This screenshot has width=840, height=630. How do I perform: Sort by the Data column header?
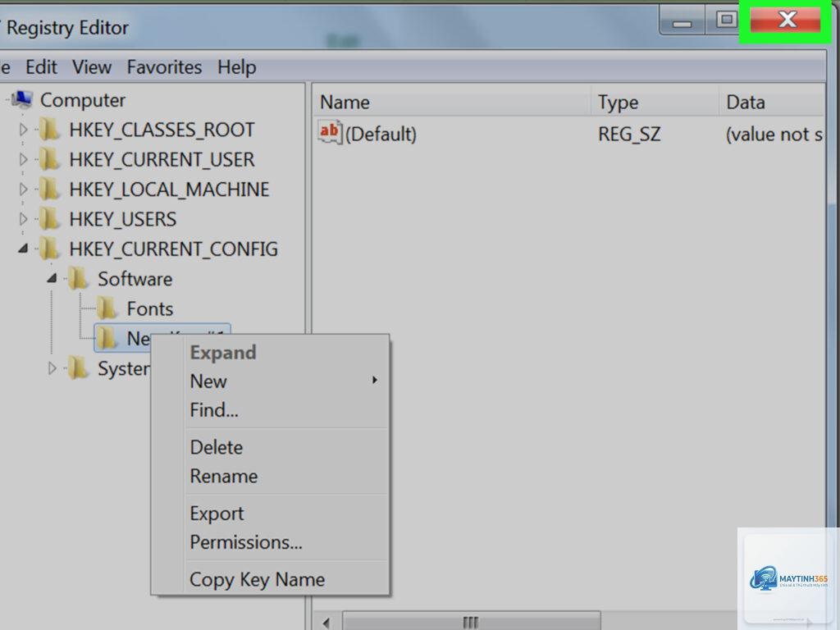(772, 102)
